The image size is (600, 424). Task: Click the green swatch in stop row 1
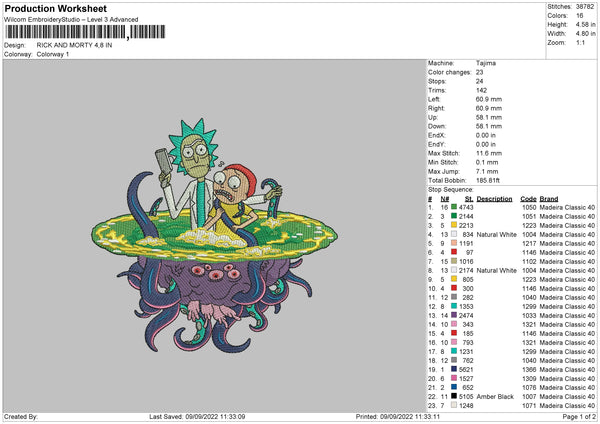point(454,207)
